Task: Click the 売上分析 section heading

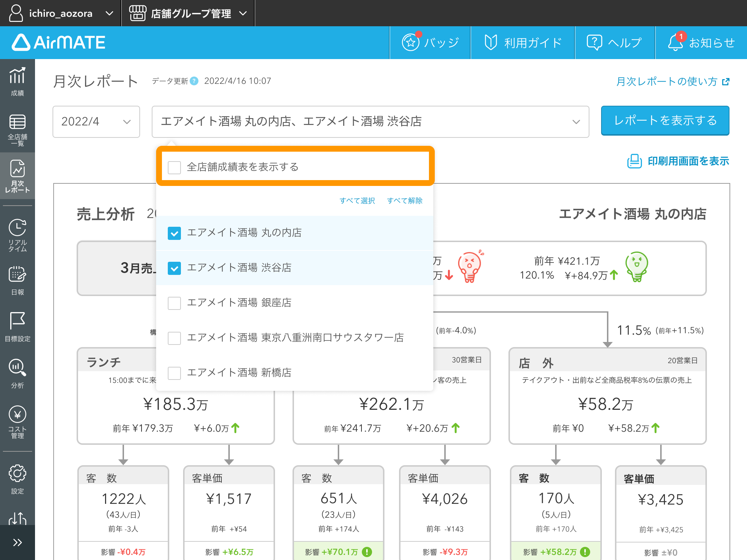Action: [106, 214]
